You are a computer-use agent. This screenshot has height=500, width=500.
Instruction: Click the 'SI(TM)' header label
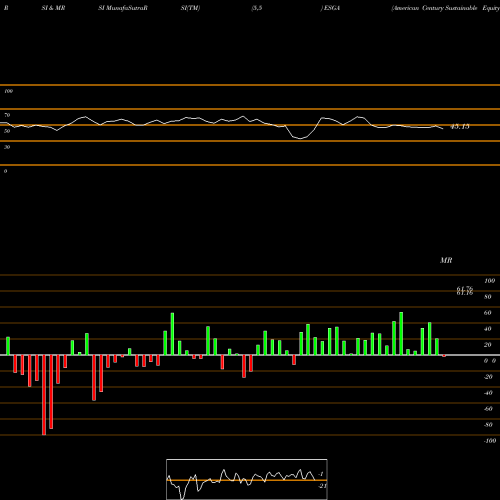[190, 8]
